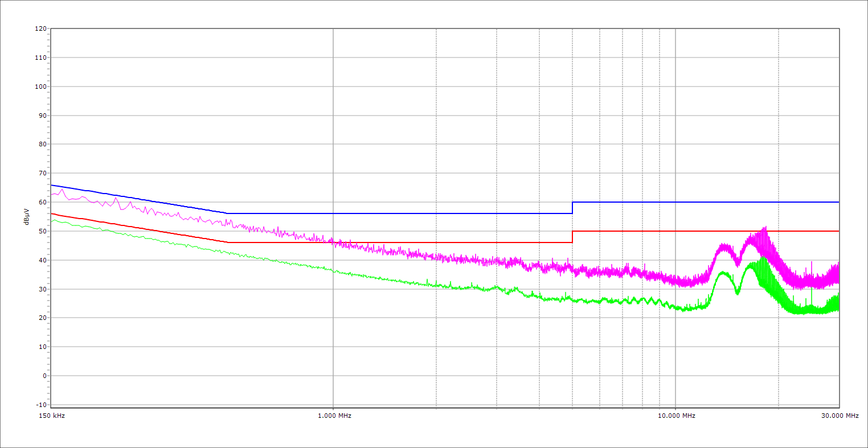Click the magenta trace's highest peak near 18 MHz

(x=765, y=228)
